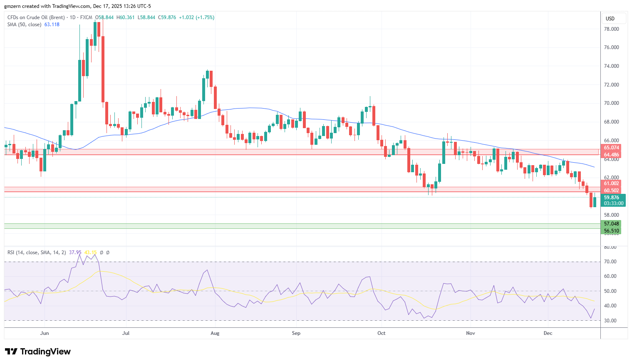Click the low value L58.844
The image size is (632, 364).
[146, 17]
